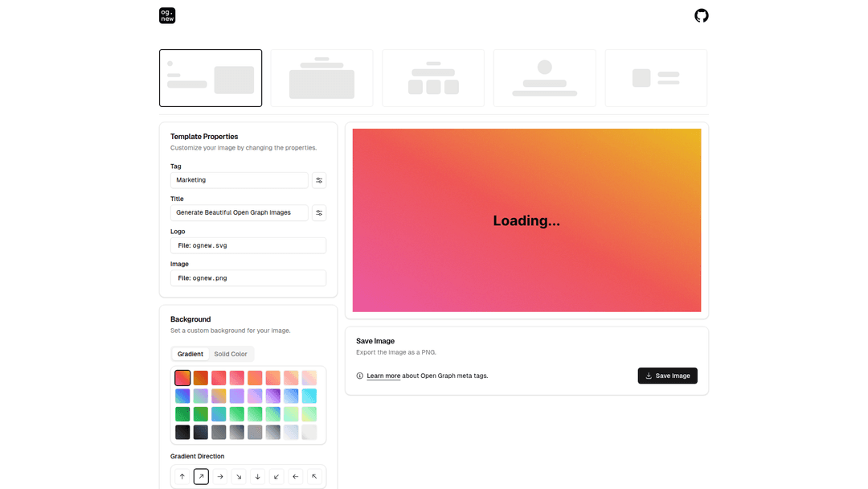Pick the black gradient swatch in last row
868x489 pixels.
tap(182, 432)
